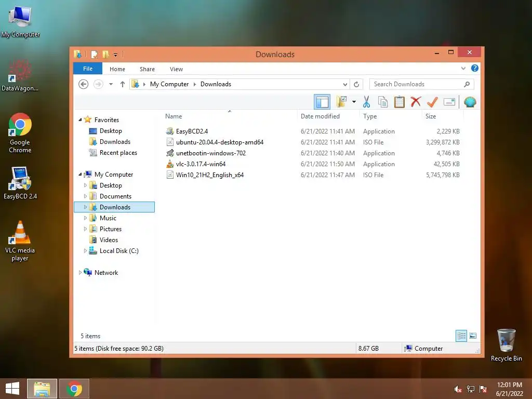
Task: Sort files by the Size column
Action: coord(431,116)
